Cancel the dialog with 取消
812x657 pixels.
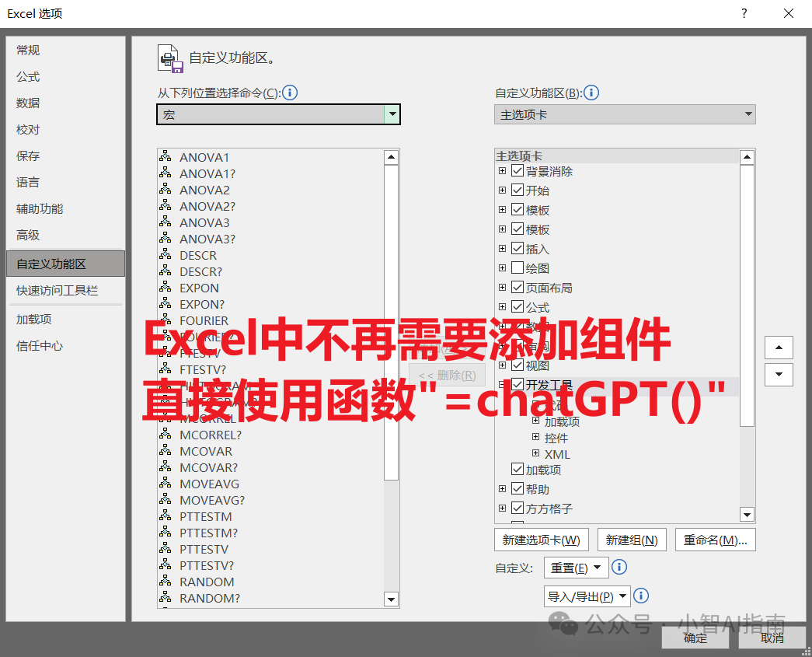(772, 638)
